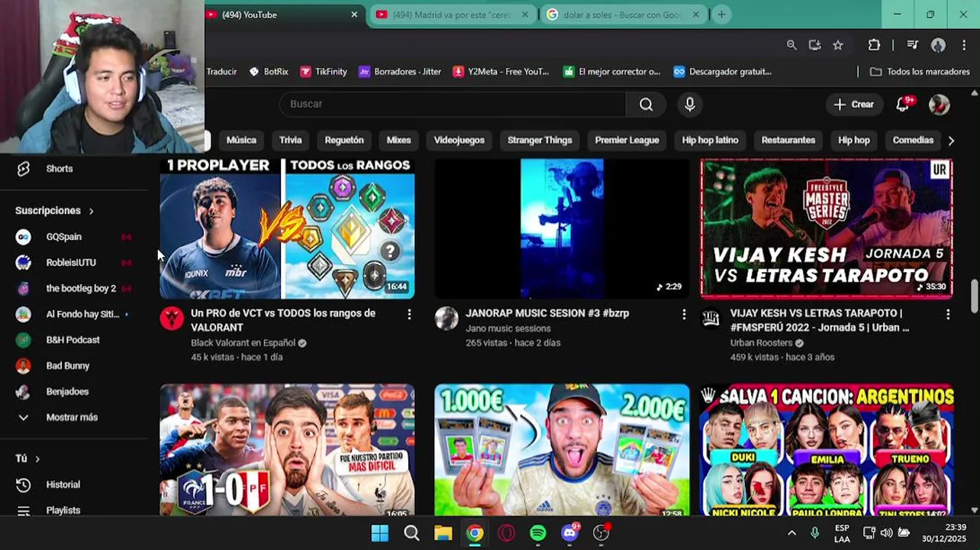
Task: Expand the Tú section chevron
Action: [37, 458]
